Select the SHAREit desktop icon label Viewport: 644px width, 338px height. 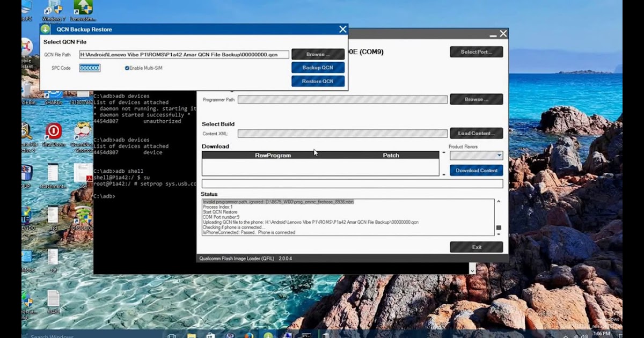(x=54, y=102)
